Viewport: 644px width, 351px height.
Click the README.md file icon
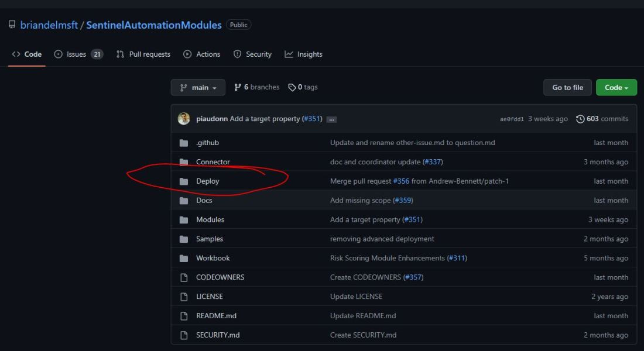point(184,316)
